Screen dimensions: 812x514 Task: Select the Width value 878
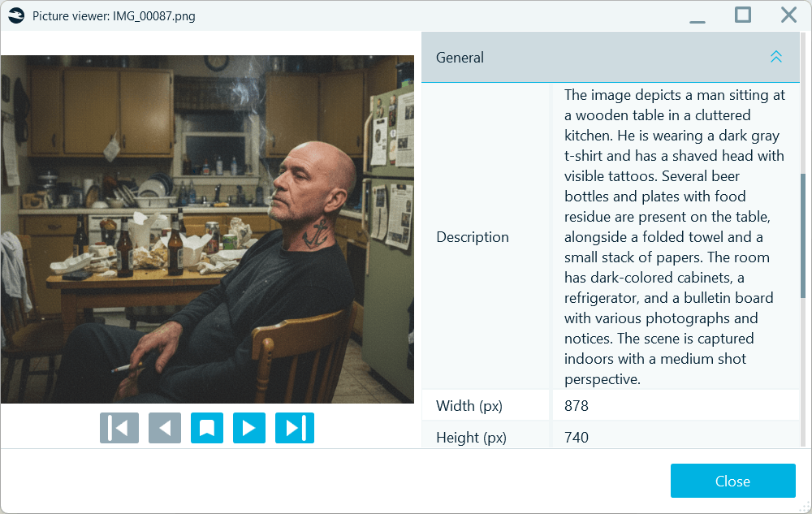tap(577, 405)
